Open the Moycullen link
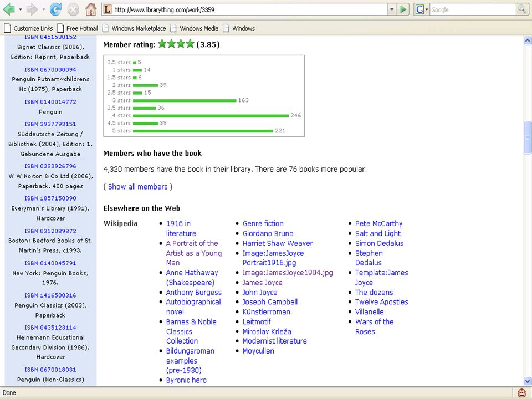 (258, 351)
